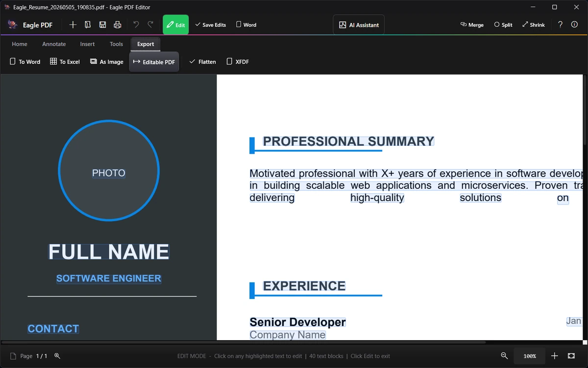Click the plus icon to add a new file
Image resolution: width=588 pixels, height=368 pixels.
coord(73,24)
